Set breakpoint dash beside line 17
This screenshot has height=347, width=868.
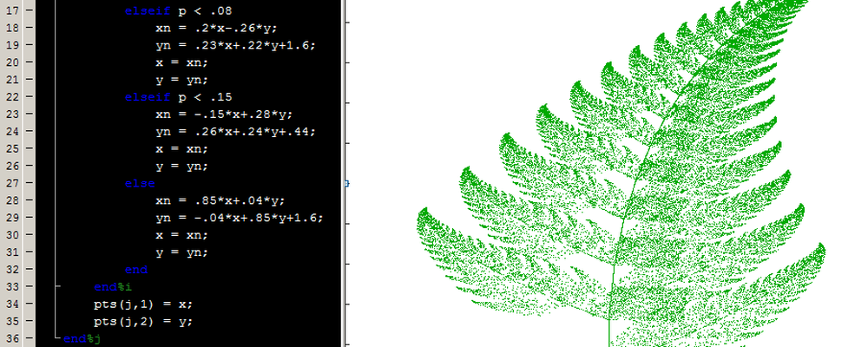(x=29, y=10)
